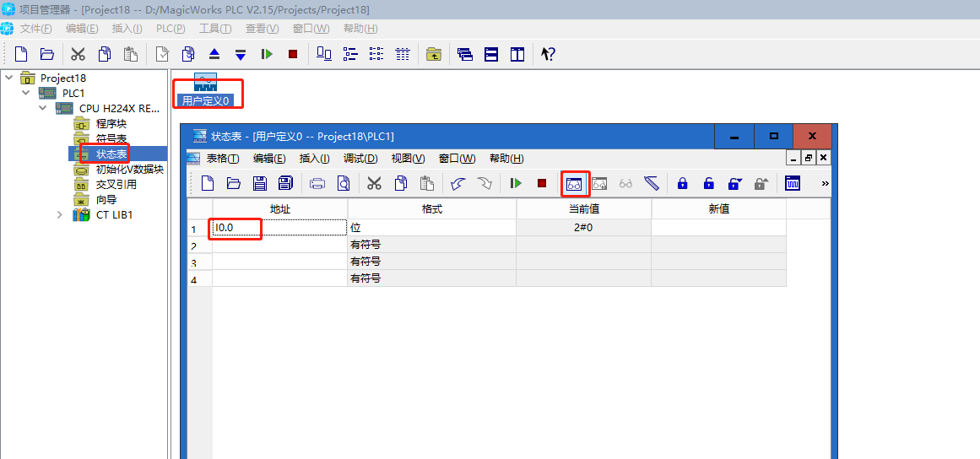This screenshot has height=459, width=980.
Task: Click the 用户定义0 status table thumbnail
Action: pyautogui.click(x=206, y=90)
